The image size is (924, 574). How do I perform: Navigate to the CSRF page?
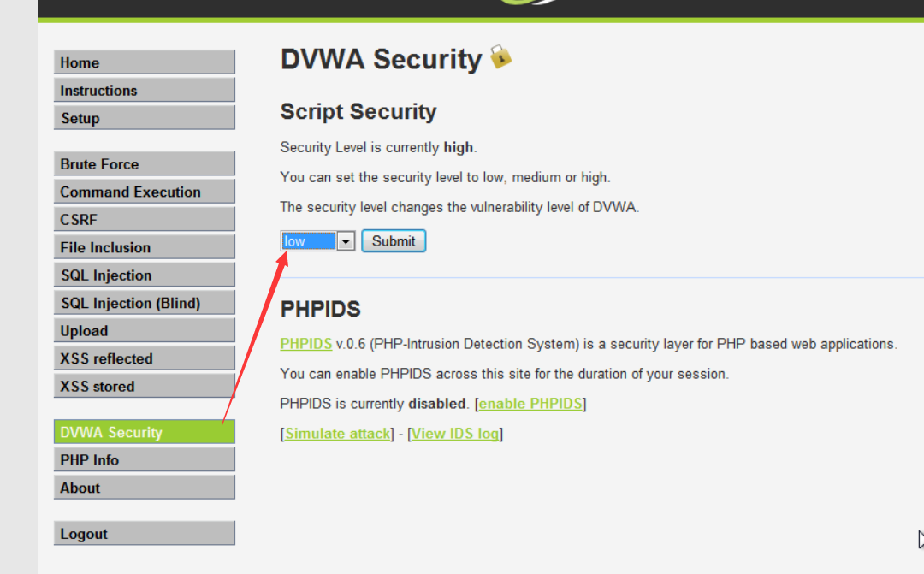(x=144, y=220)
